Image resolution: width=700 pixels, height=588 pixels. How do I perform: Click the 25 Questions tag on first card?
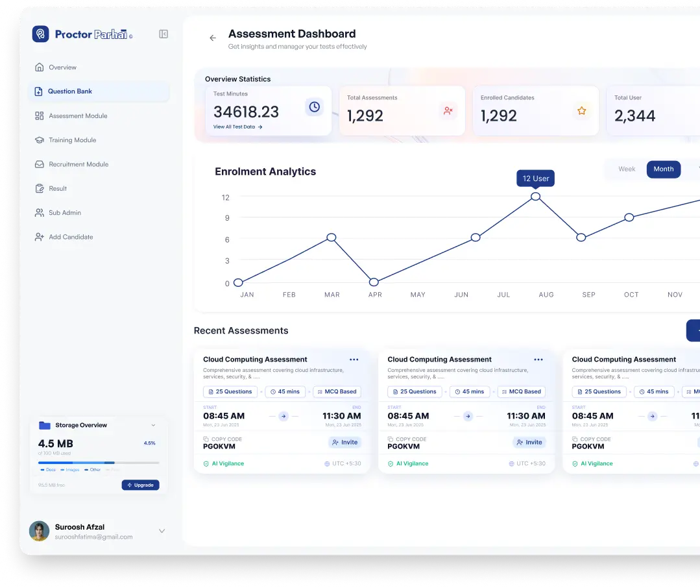[x=230, y=392]
